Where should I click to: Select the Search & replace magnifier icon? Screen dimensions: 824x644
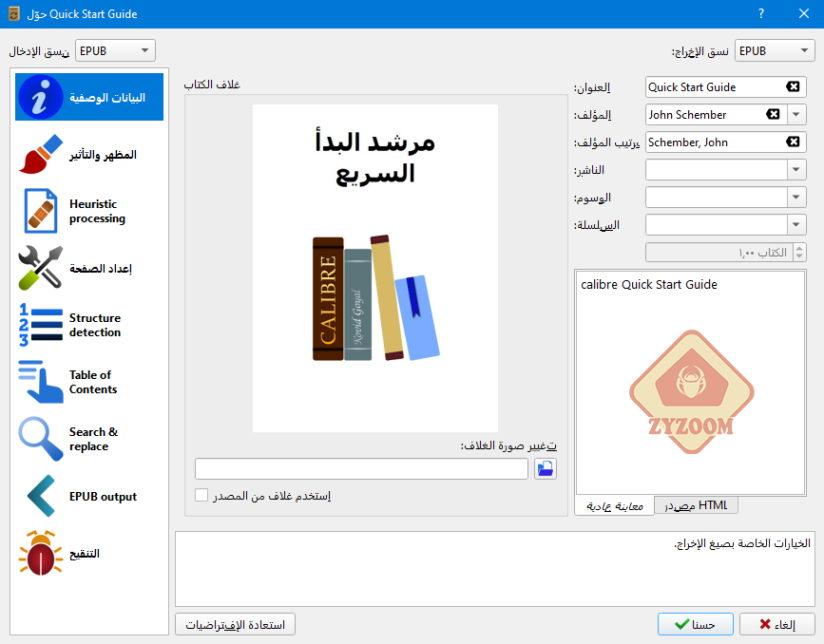tap(41, 439)
